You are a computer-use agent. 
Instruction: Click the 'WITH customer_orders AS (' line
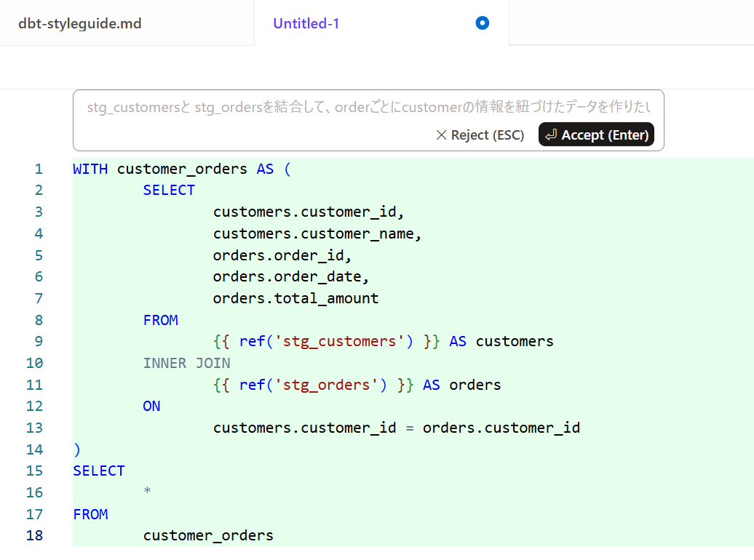point(182,169)
